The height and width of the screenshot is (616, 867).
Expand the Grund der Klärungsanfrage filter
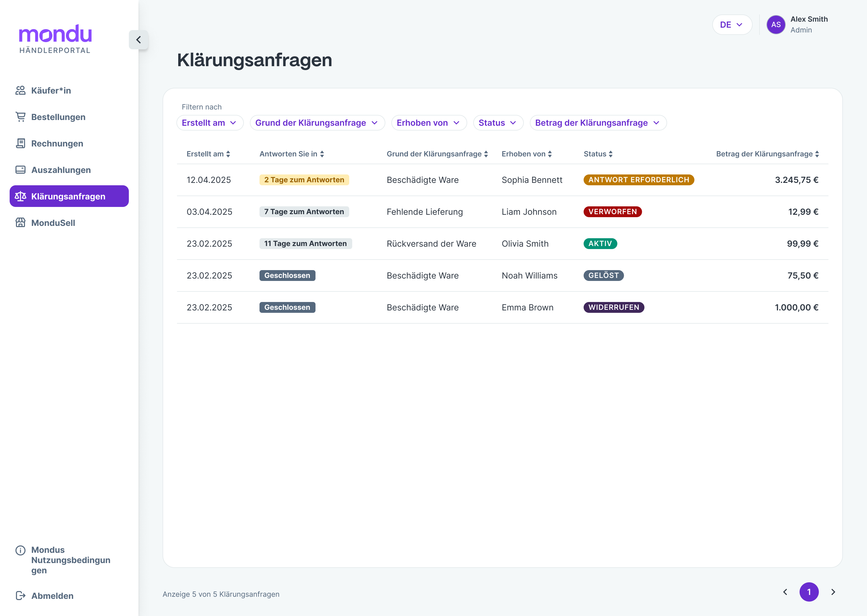[317, 123]
